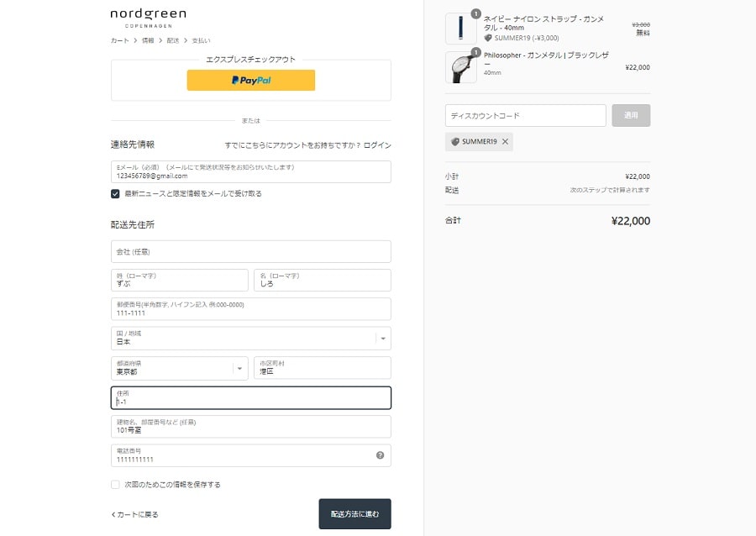Select the 情報 breadcrumb step
The height and width of the screenshot is (536, 756).
coord(148,40)
